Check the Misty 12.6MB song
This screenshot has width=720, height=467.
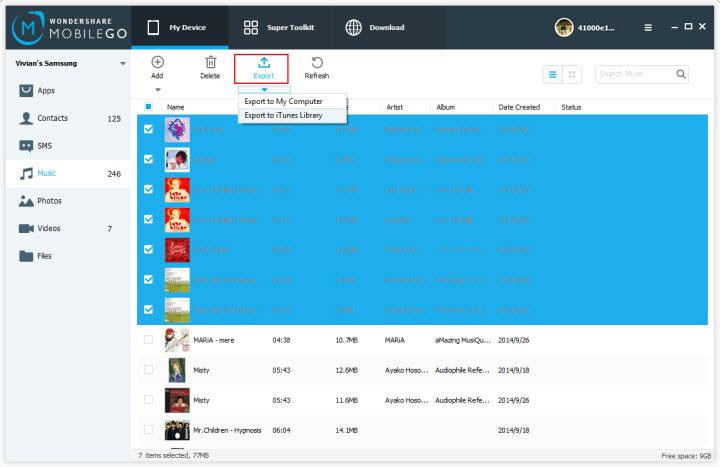(148, 370)
